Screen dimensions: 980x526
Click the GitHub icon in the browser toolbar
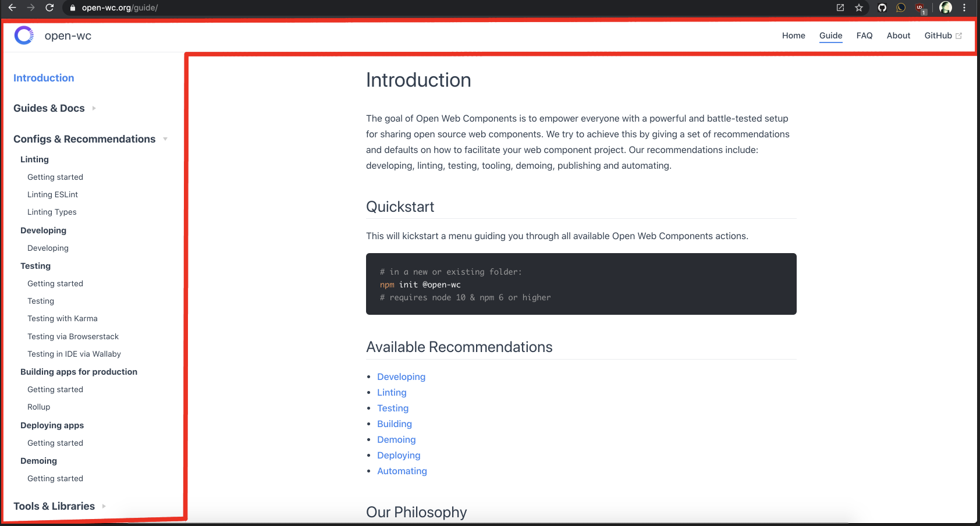[882, 8]
